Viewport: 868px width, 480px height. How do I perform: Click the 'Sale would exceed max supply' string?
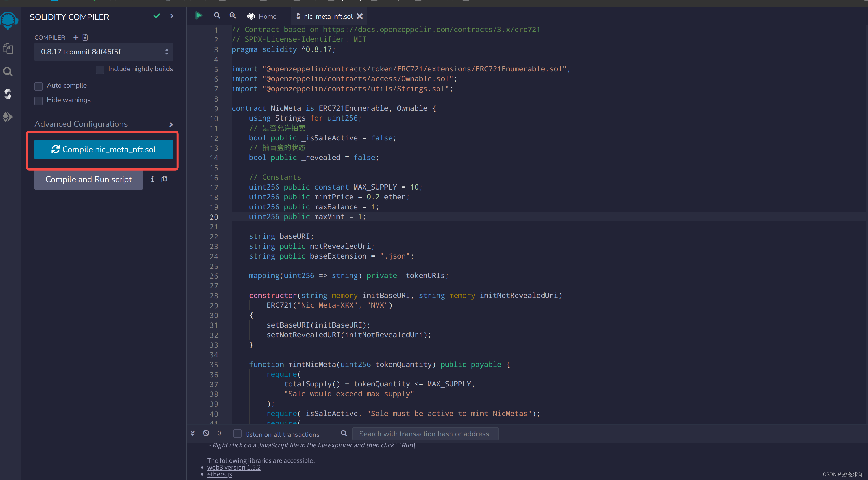click(x=349, y=394)
